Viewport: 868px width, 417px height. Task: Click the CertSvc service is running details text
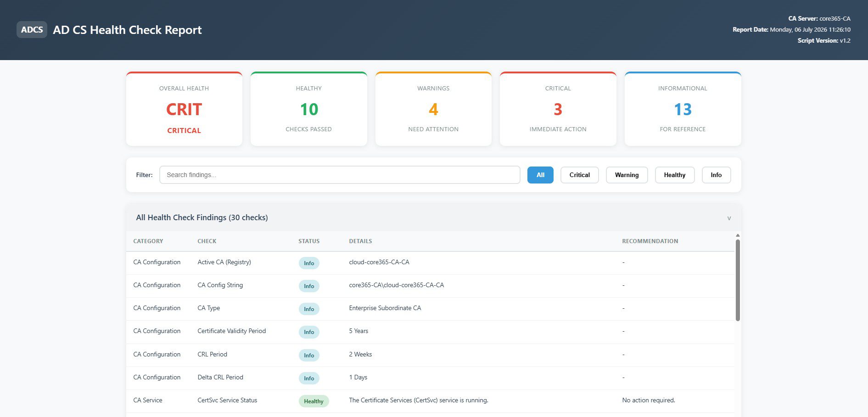[419, 400]
